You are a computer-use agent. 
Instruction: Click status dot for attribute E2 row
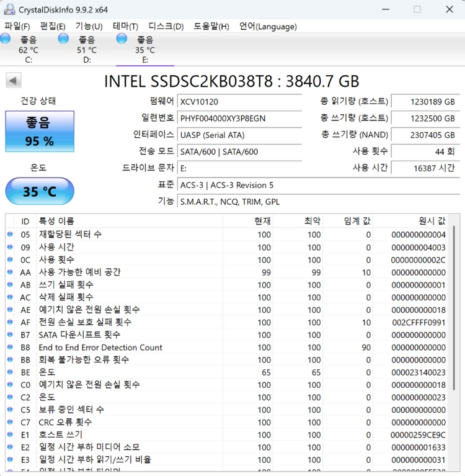click(x=10, y=447)
